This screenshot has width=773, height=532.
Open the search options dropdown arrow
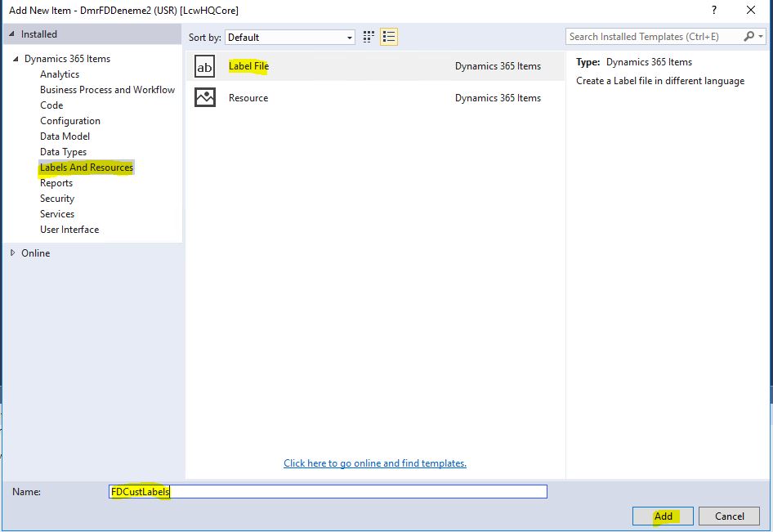761,37
